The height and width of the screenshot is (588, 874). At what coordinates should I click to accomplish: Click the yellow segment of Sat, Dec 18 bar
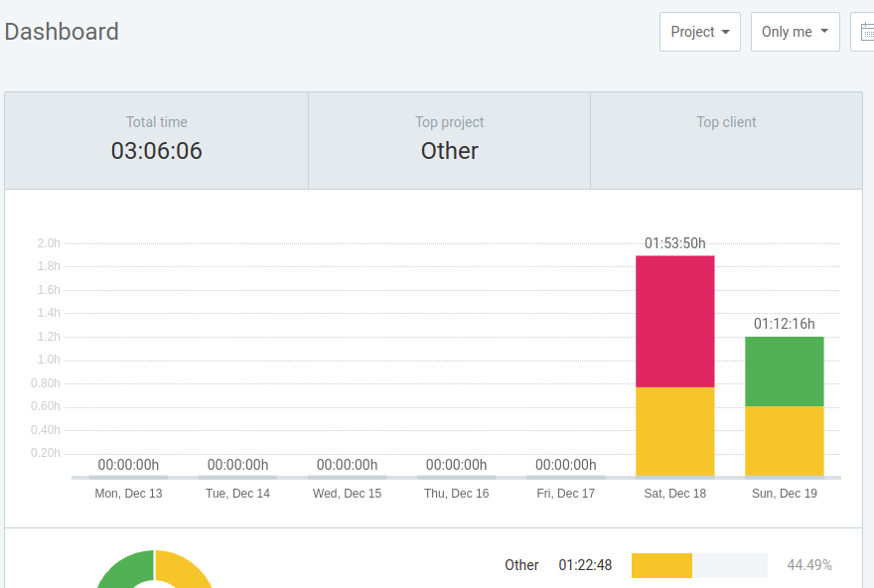[675, 432]
